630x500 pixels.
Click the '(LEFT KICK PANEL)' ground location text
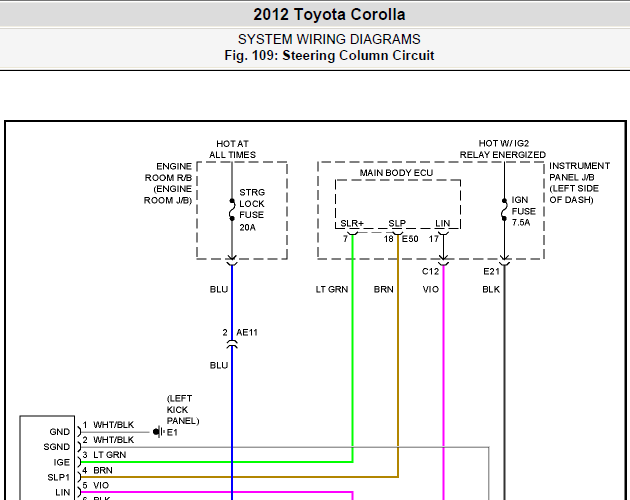183,410
